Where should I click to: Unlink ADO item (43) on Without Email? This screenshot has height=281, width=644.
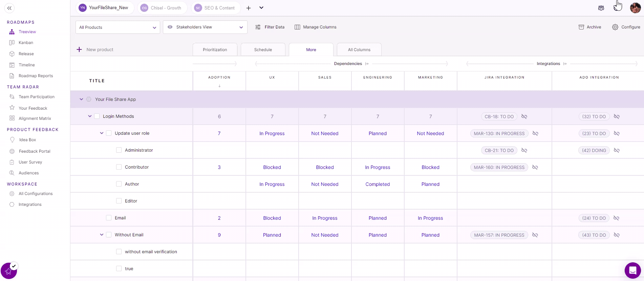pyautogui.click(x=617, y=235)
